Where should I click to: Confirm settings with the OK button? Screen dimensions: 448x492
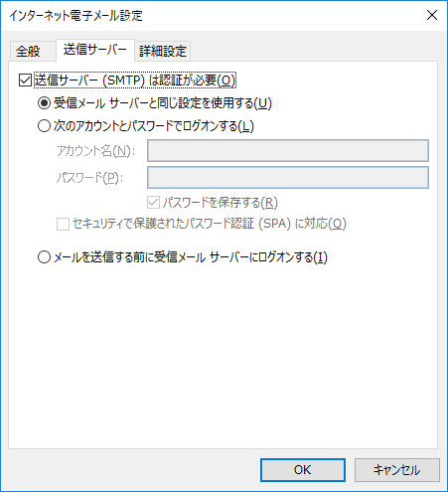pyautogui.click(x=303, y=470)
